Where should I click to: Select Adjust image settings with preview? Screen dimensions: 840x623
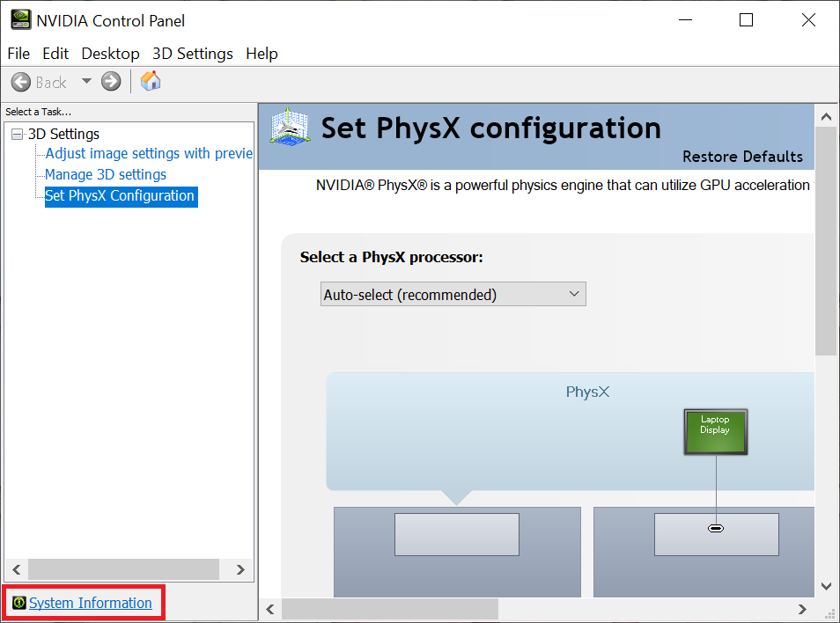pyautogui.click(x=149, y=153)
